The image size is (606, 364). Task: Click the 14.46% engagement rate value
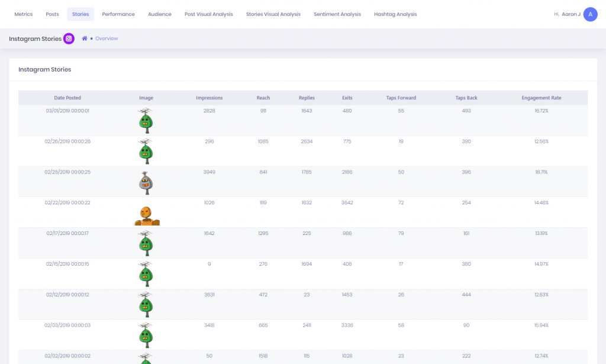pyautogui.click(x=541, y=202)
